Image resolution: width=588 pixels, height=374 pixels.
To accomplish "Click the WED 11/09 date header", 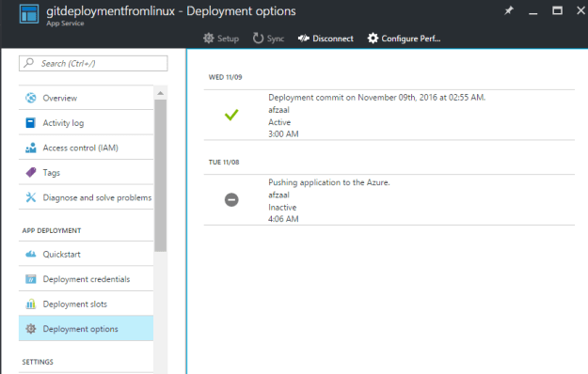I will point(226,77).
